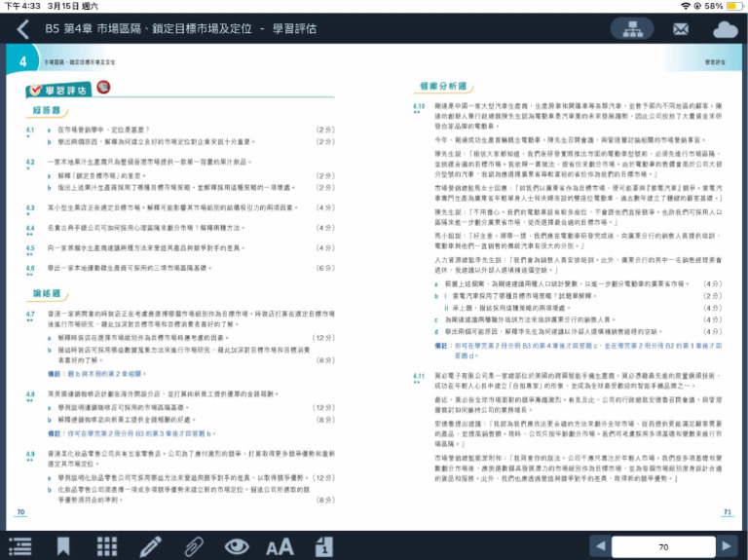Image resolution: width=748 pixels, height=560 pixels.
Task: Select the 短答題 section heading
Action: [47, 110]
